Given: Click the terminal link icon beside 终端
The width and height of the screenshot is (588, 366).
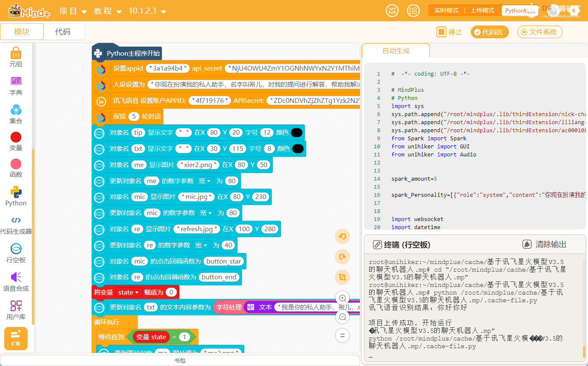Looking at the screenshot, I should click(377, 245).
